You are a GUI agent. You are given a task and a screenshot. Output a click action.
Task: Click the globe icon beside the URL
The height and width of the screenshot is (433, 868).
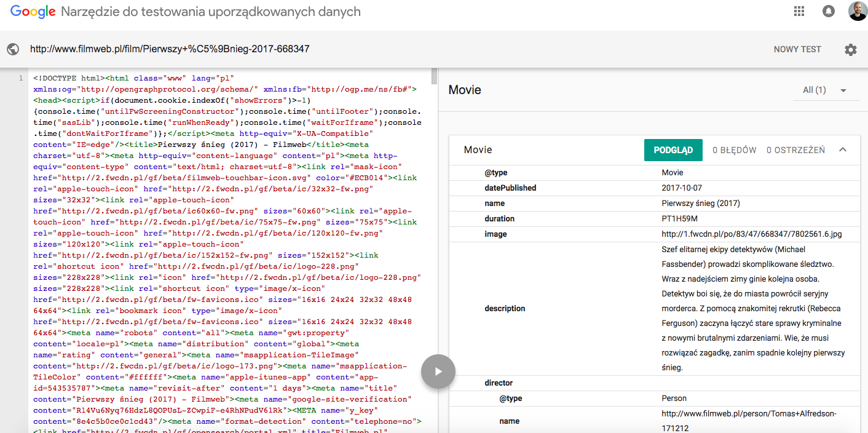[13, 49]
